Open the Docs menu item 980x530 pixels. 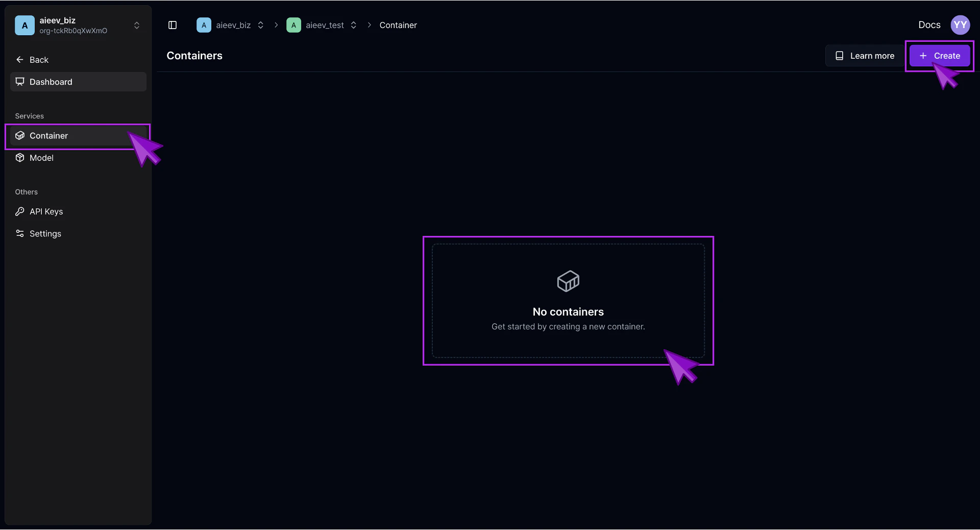(929, 24)
